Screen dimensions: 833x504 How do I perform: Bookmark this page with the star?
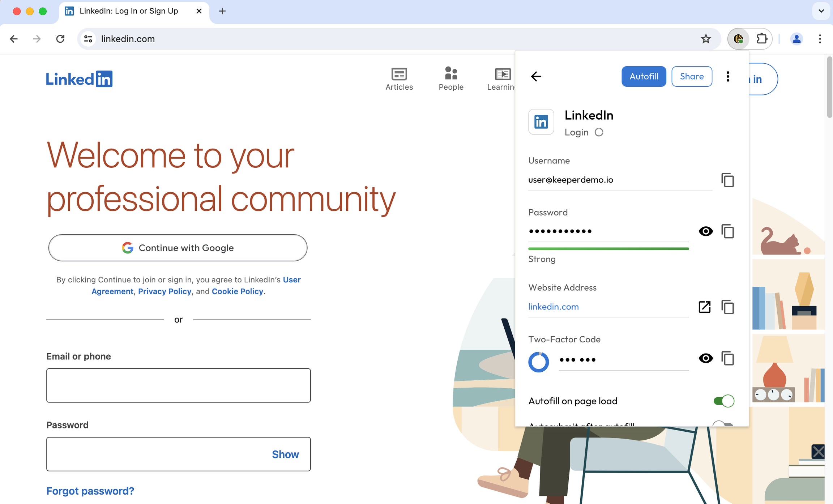coord(705,39)
